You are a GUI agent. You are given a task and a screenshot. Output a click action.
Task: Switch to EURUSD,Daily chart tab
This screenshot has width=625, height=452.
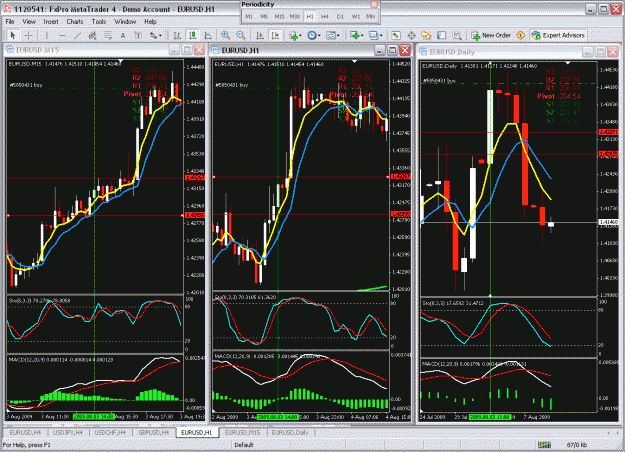[x=290, y=432]
